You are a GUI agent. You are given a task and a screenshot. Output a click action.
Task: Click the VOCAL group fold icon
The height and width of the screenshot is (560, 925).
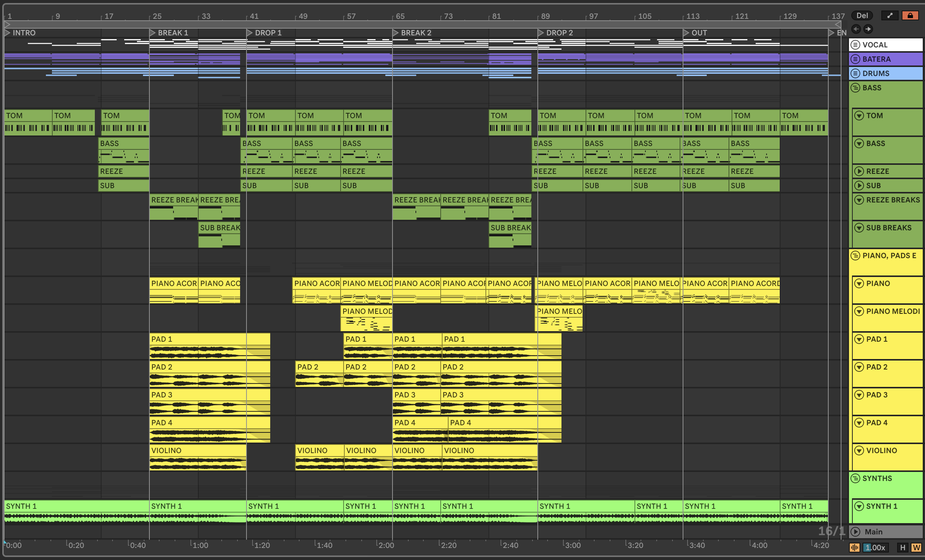click(855, 45)
